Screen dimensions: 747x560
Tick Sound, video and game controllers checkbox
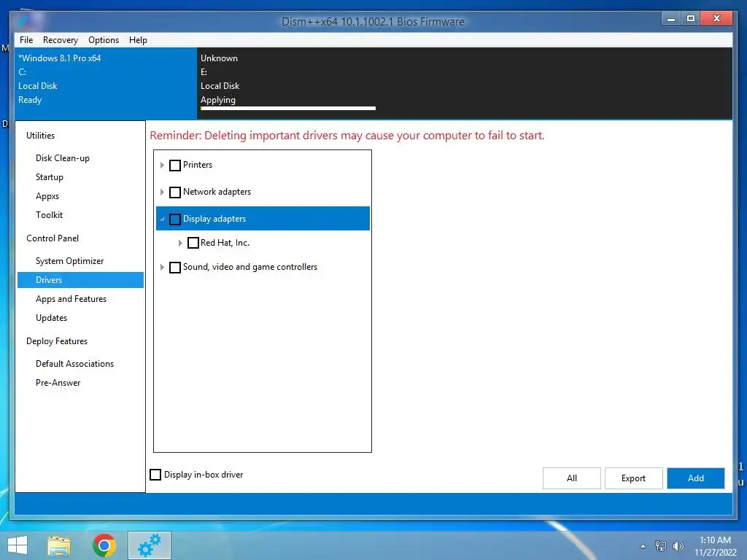click(x=175, y=267)
